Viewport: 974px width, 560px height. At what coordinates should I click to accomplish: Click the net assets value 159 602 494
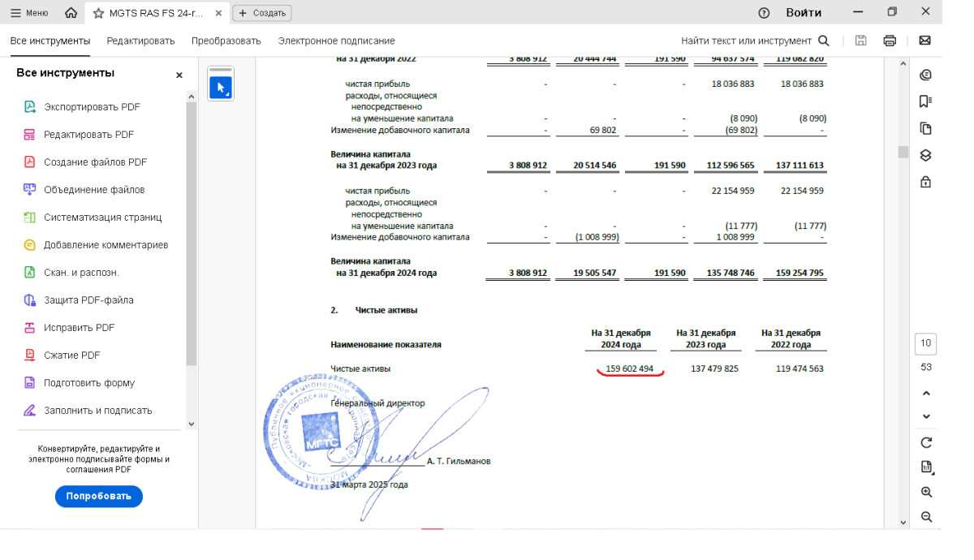[x=630, y=368]
